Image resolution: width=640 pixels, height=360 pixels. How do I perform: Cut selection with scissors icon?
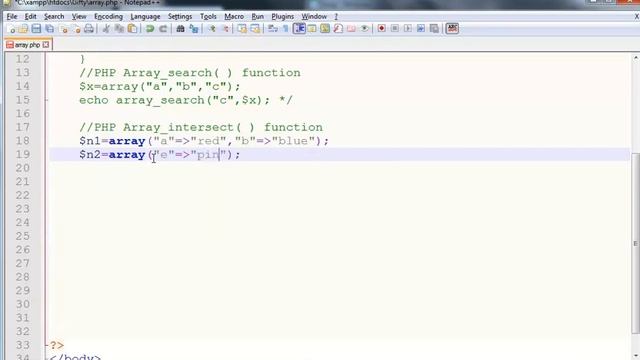[x=106, y=29]
